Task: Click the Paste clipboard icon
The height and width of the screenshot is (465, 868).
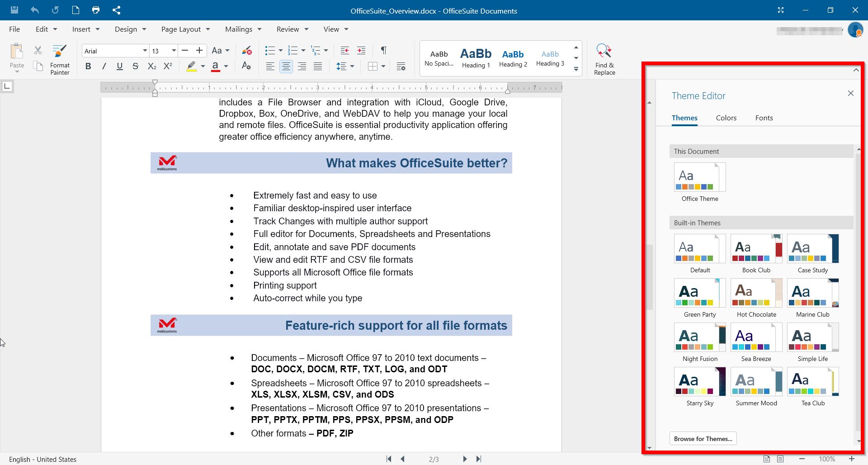Action: [x=17, y=51]
